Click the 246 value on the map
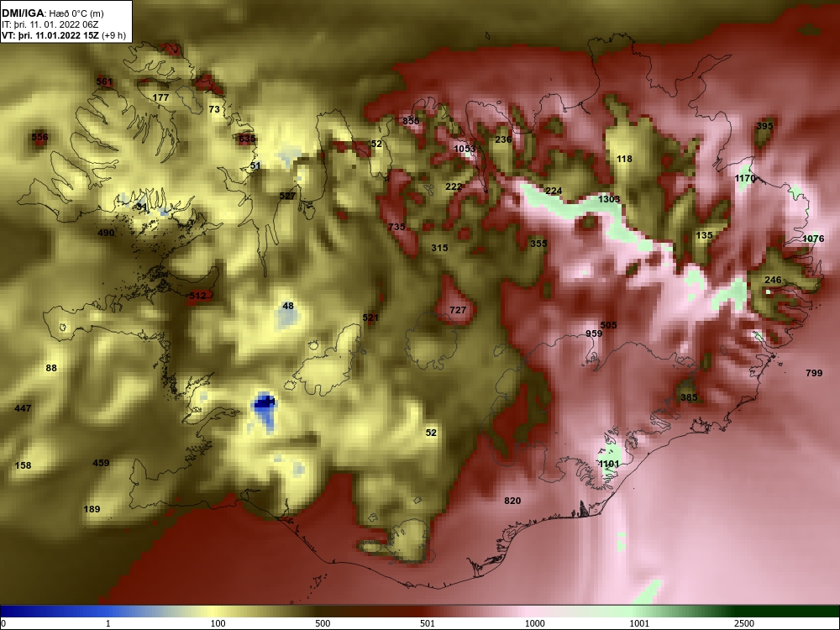The height and width of the screenshot is (630, 840). click(773, 280)
